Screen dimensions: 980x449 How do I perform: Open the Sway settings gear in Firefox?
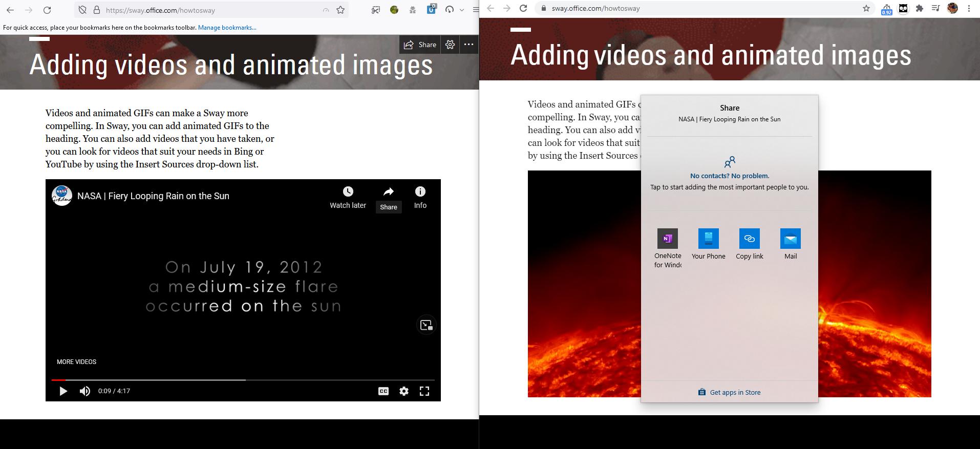point(450,45)
